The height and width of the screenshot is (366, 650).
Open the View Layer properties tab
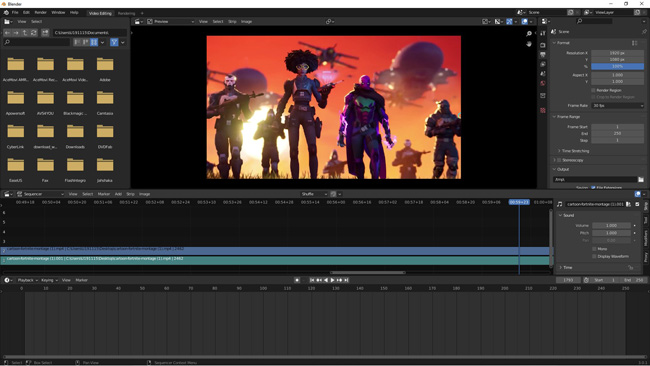[x=543, y=64]
